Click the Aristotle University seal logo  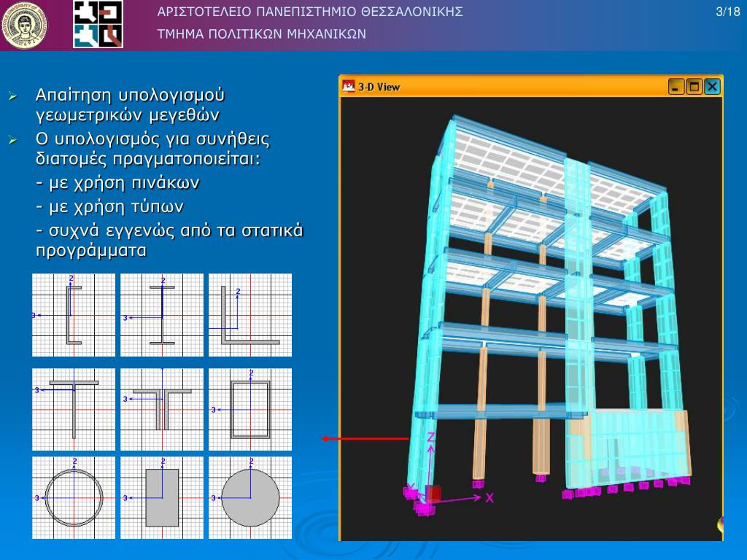click(x=24, y=25)
